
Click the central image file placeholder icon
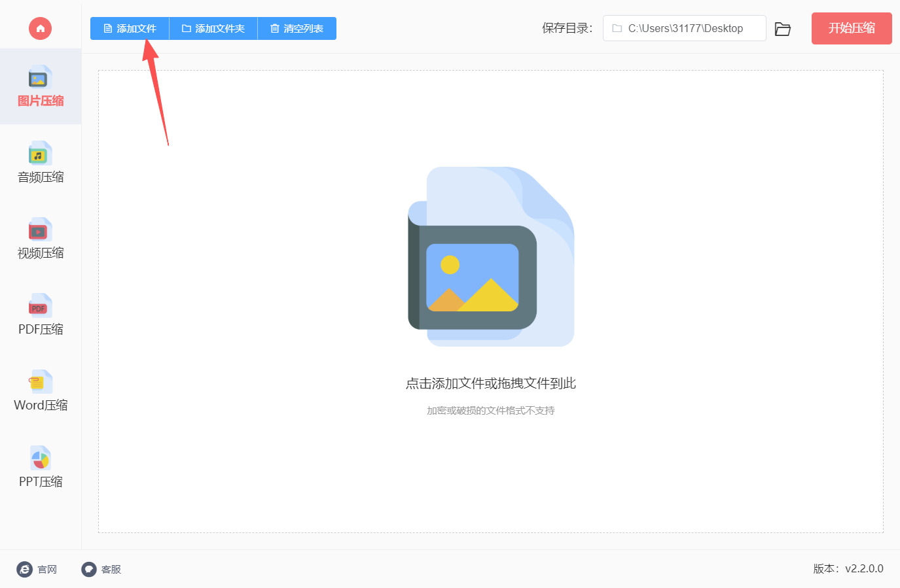491,256
